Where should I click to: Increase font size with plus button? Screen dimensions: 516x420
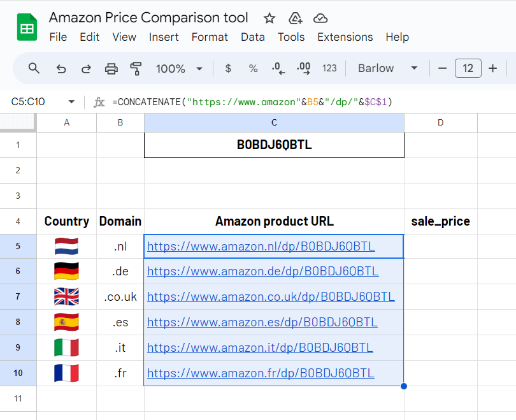pos(492,68)
